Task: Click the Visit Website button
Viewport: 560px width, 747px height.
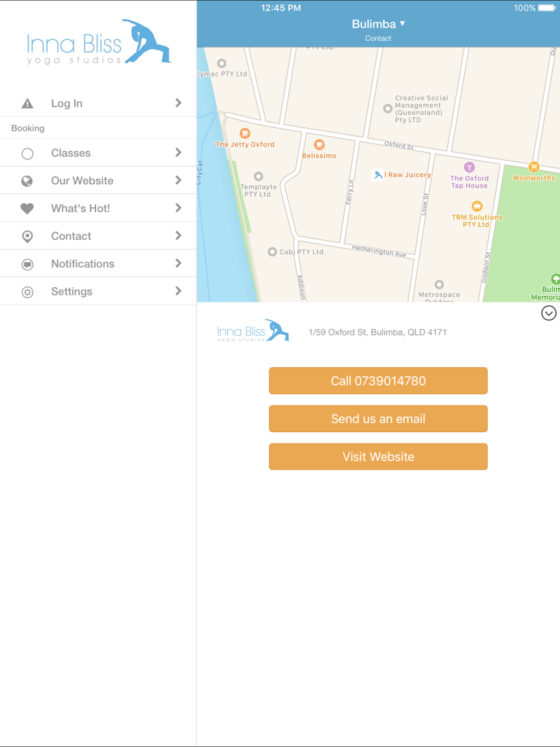Action: tap(378, 457)
